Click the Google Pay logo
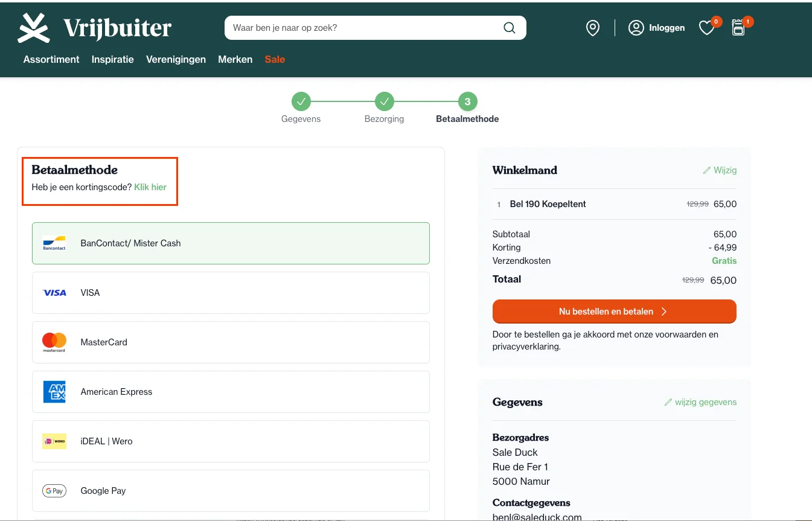 (x=54, y=491)
